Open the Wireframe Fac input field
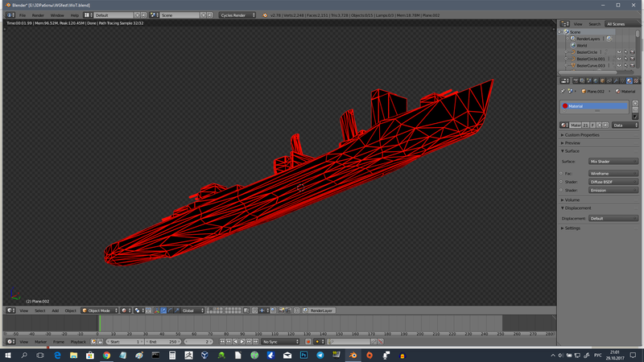644x362 pixels. [x=613, y=174]
